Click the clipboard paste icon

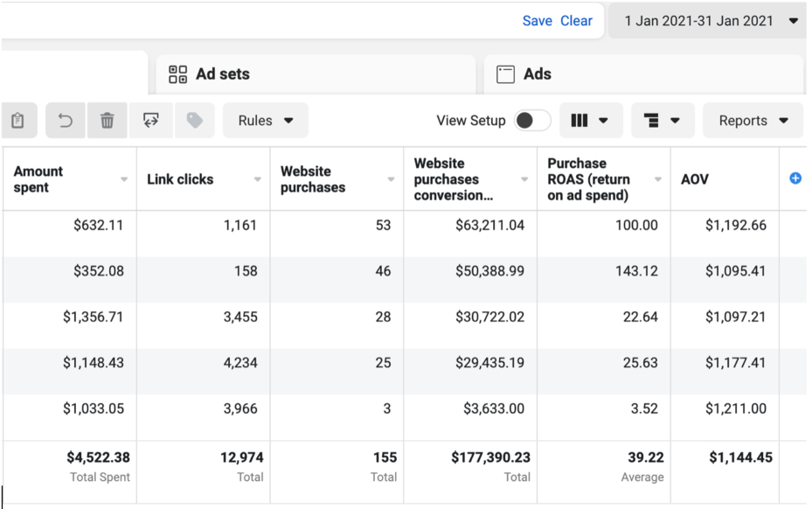click(17, 121)
